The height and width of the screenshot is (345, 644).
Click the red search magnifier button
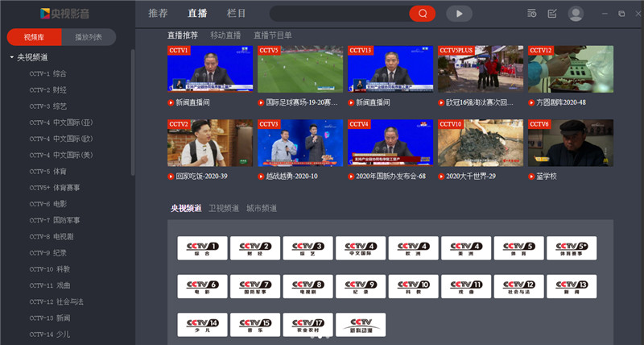(422, 14)
